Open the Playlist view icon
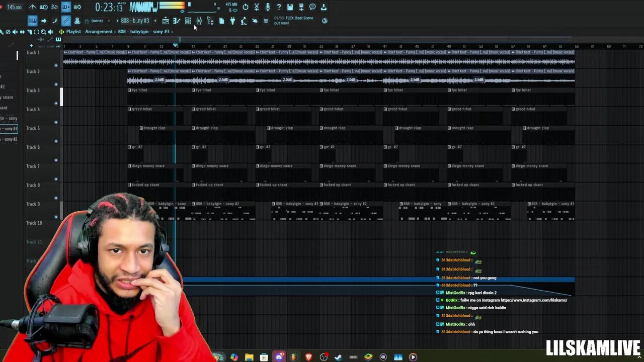The width and height of the screenshot is (644, 362). click(166, 21)
